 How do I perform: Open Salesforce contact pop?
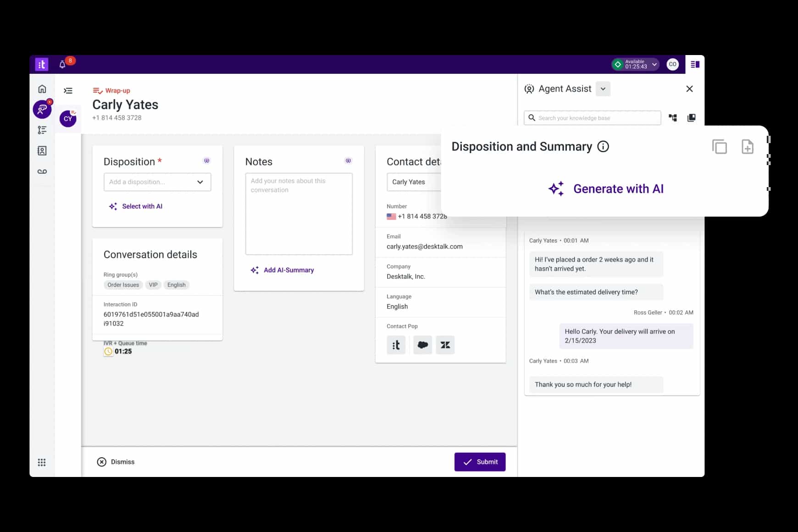(422, 345)
